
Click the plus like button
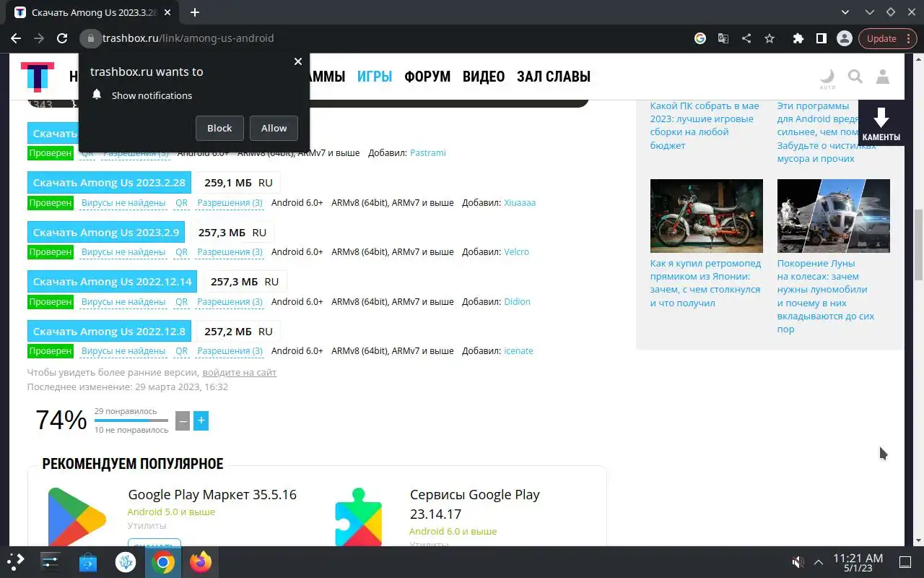(201, 420)
